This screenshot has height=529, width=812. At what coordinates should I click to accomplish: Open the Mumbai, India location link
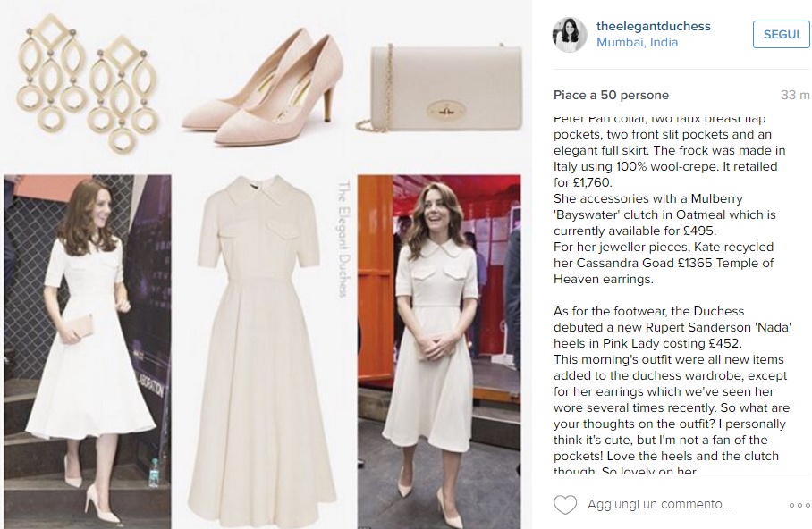point(637,42)
